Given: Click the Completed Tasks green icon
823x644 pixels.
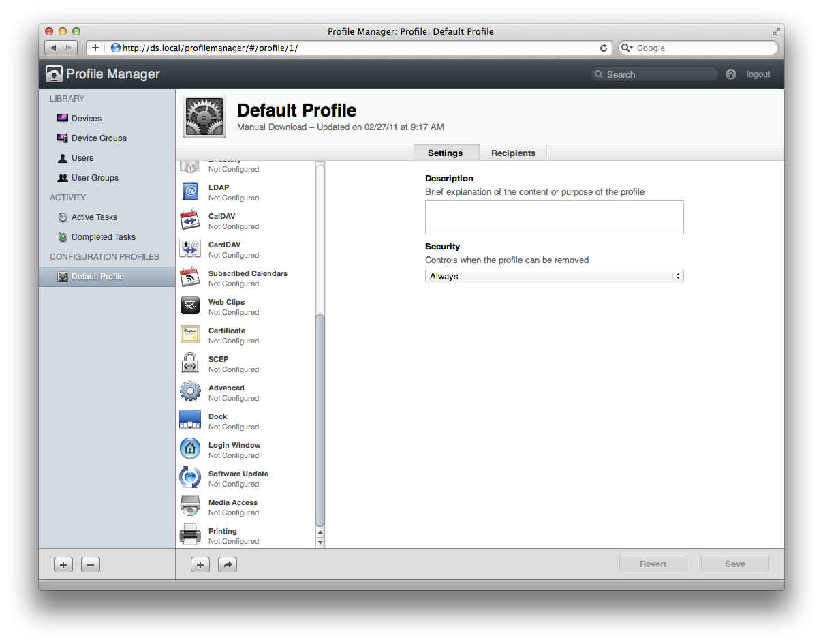Looking at the screenshot, I should pyautogui.click(x=63, y=237).
